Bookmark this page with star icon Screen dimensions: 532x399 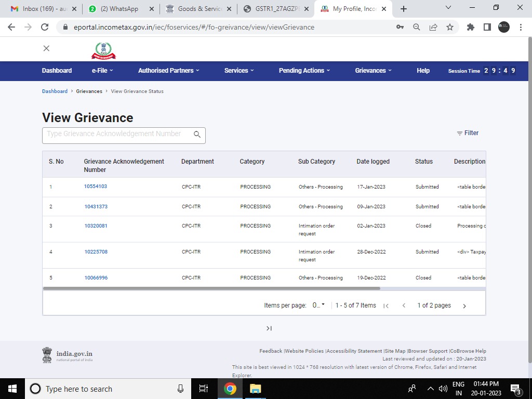[450, 27]
